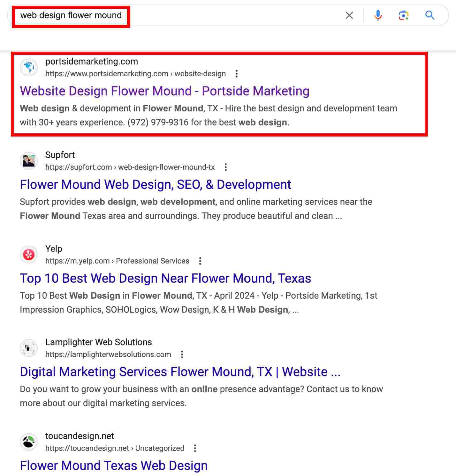
Task: Open the Website Design Flower Mound result
Action: [164, 91]
